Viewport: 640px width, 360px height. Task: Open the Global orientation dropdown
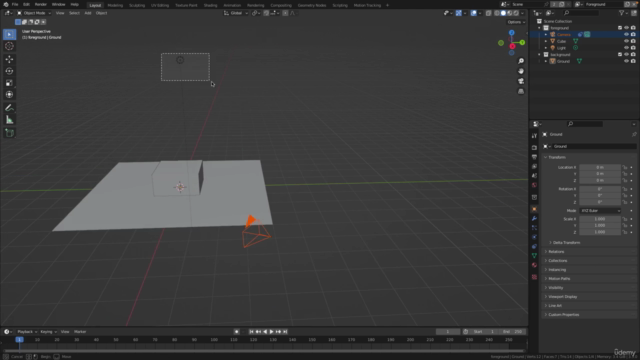[236, 13]
